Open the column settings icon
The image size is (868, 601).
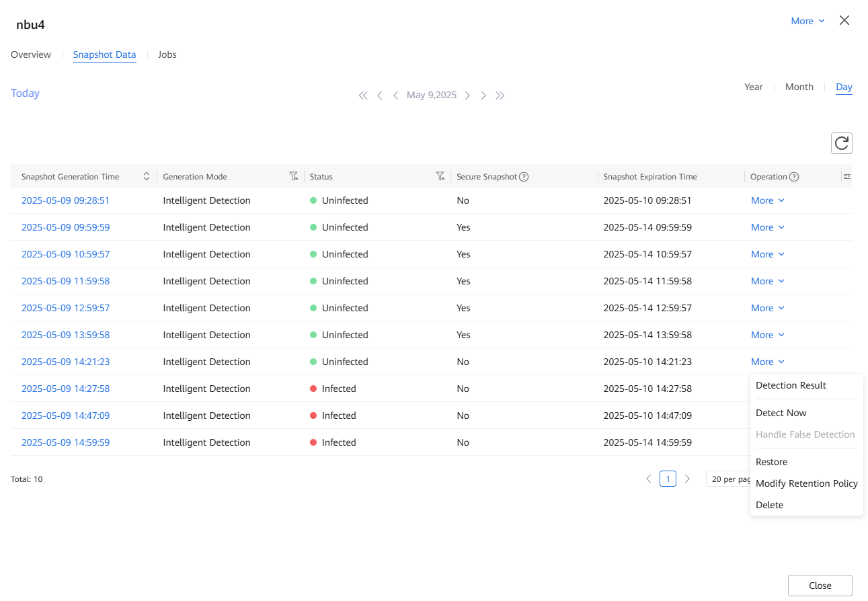click(x=846, y=176)
